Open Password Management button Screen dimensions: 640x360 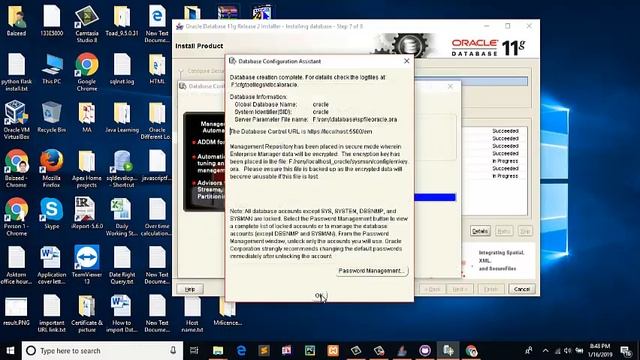[x=371, y=271]
